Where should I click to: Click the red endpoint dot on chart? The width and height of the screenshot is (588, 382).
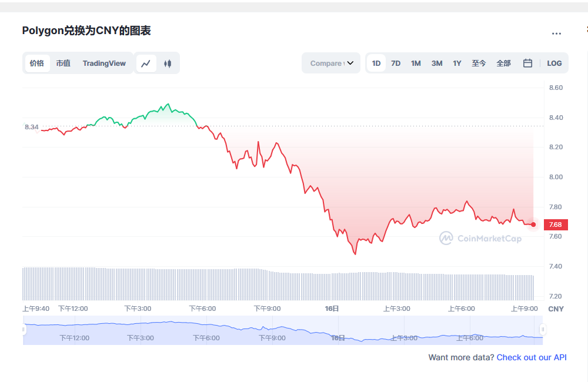533,224
